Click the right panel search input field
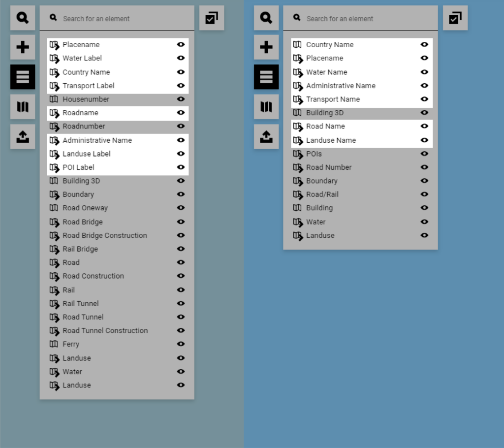Image resolution: width=504 pixels, height=448 pixels. 361,18
